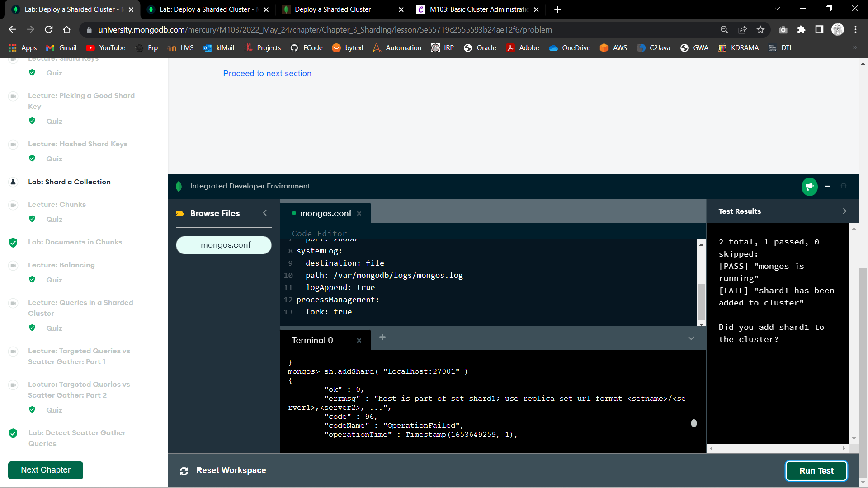Open the Lab: Shard a Collection flask item

tap(13, 182)
